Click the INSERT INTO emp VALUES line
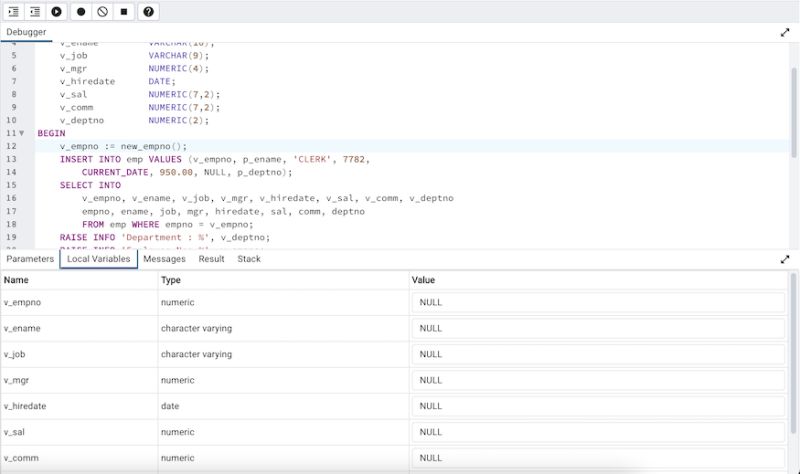 (x=215, y=159)
